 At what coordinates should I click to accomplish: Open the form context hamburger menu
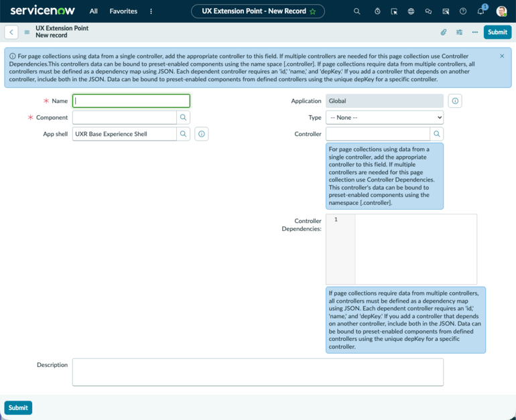click(27, 32)
